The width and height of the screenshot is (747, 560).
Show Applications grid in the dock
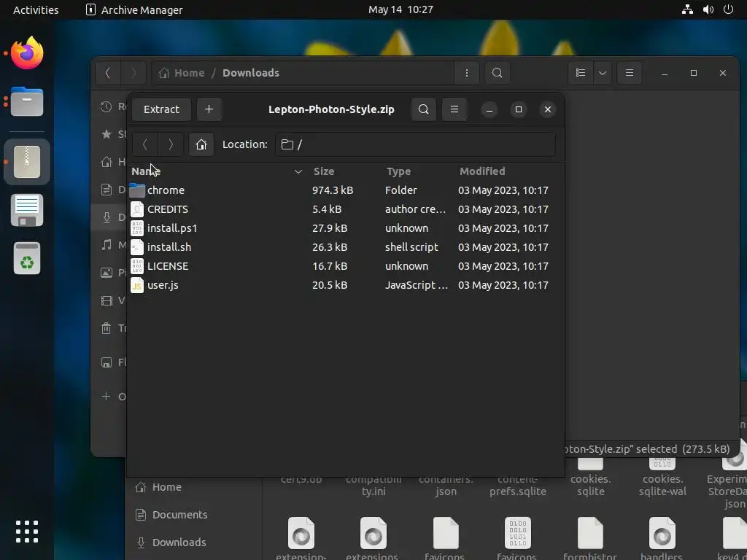pyautogui.click(x=27, y=532)
